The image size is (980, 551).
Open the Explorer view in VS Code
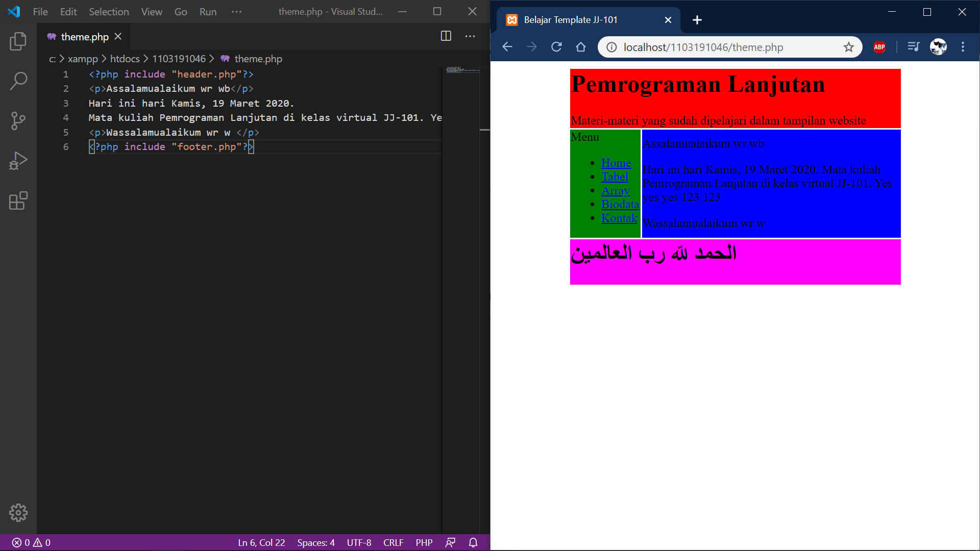(18, 41)
